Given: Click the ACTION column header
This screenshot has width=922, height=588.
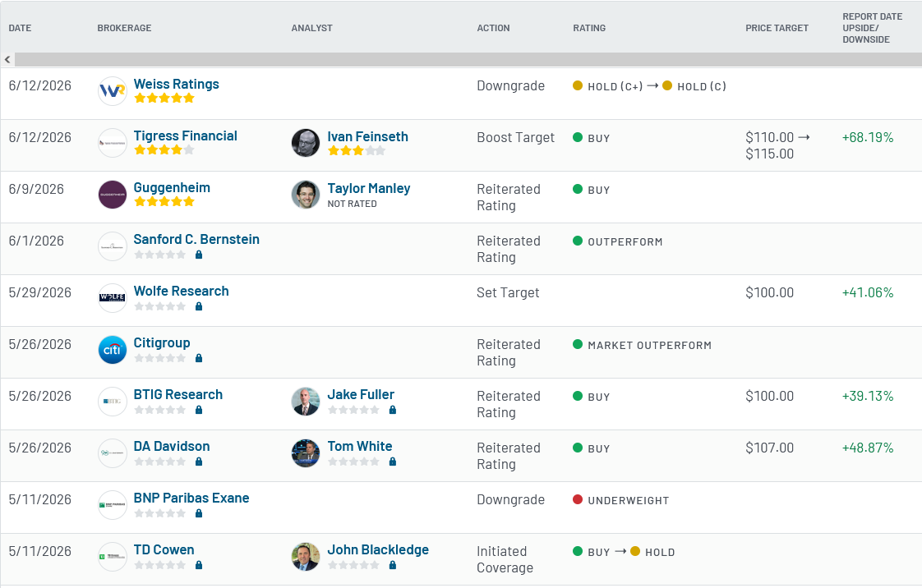Looking at the screenshot, I should (493, 28).
